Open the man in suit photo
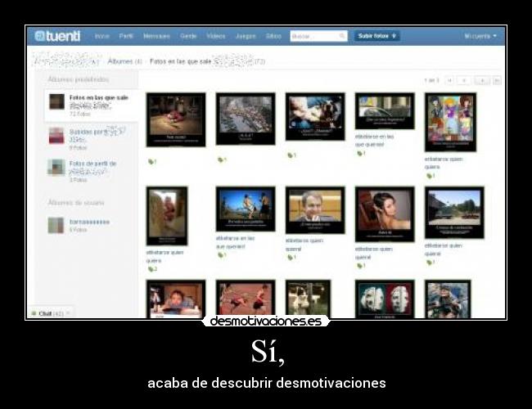 coord(315,210)
